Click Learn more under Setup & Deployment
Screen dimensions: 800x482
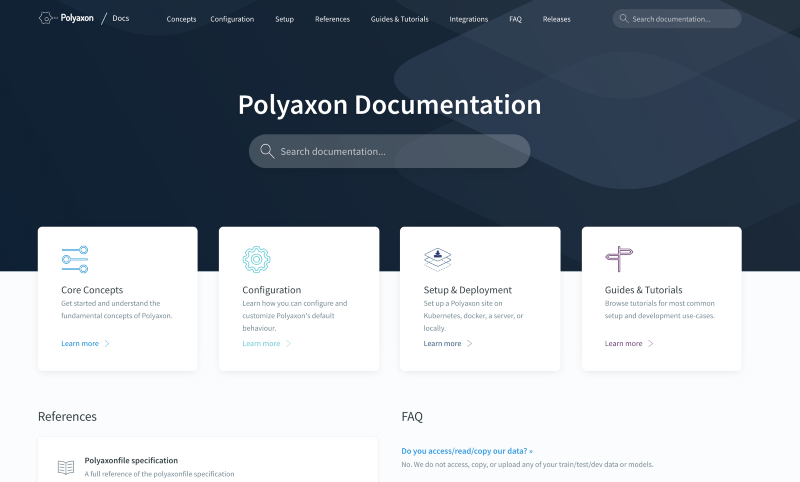pos(442,343)
